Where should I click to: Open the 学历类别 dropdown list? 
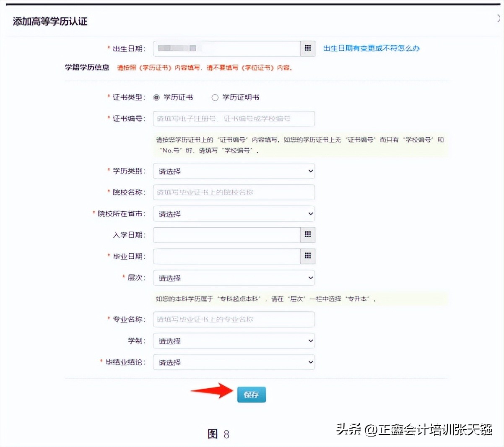click(x=234, y=171)
